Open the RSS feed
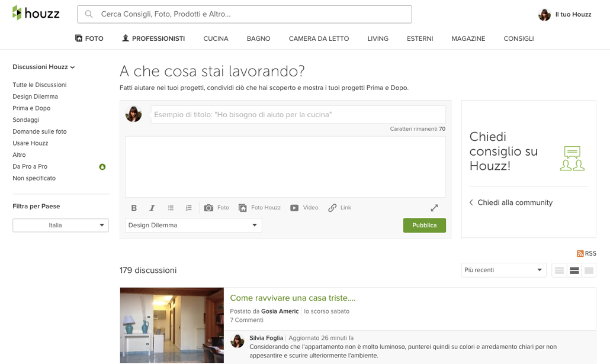The width and height of the screenshot is (610, 364). click(x=586, y=253)
